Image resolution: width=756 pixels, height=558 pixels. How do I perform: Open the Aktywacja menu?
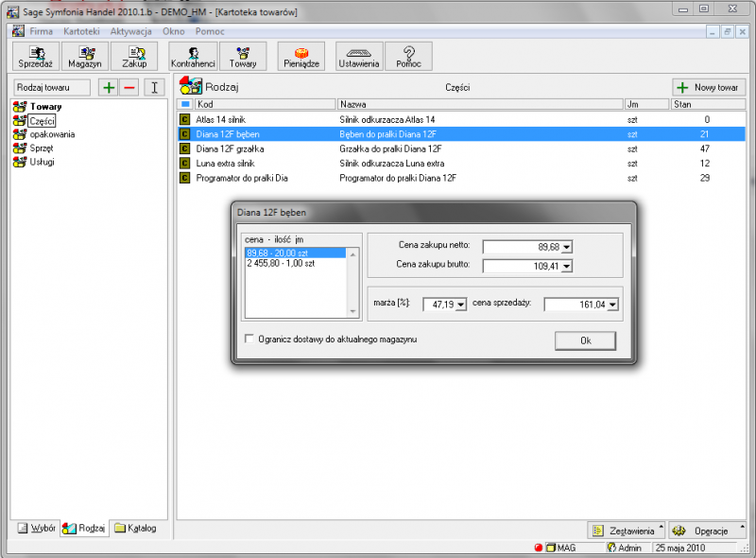[130, 31]
